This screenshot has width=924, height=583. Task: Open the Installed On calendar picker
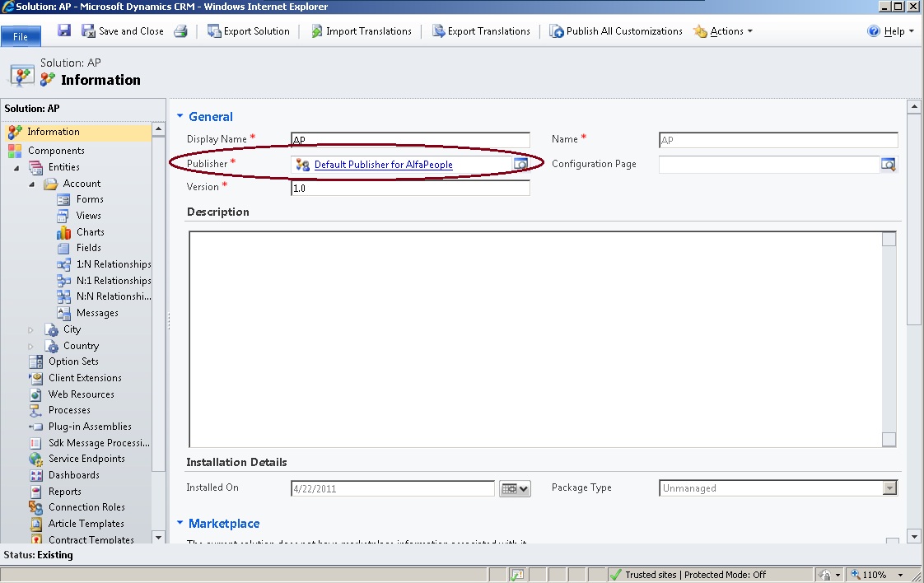click(x=515, y=488)
